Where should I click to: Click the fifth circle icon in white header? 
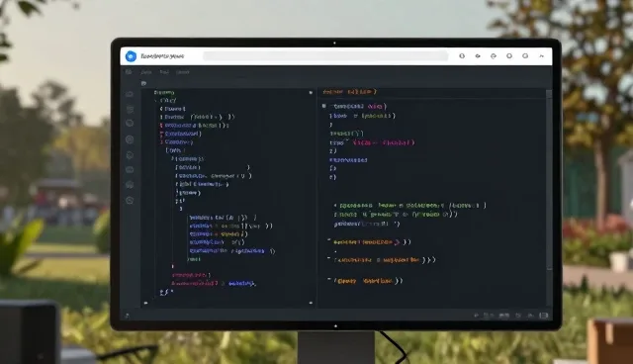pyautogui.click(x=525, y=56)
